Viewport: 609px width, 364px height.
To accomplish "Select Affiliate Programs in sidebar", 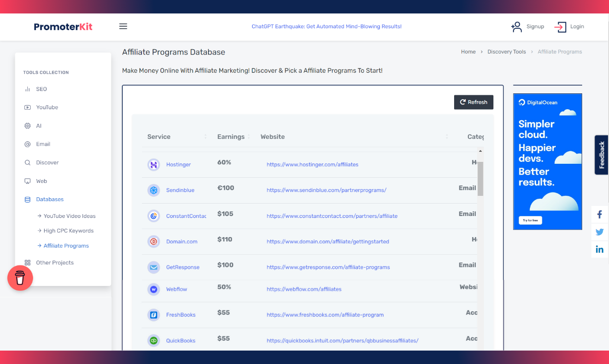I will [66, 246].
